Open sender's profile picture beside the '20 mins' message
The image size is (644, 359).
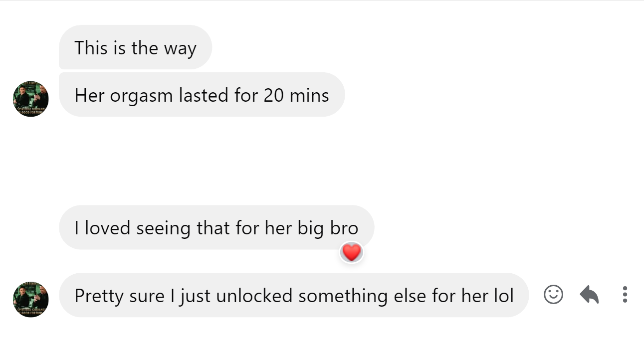(31, 99)
